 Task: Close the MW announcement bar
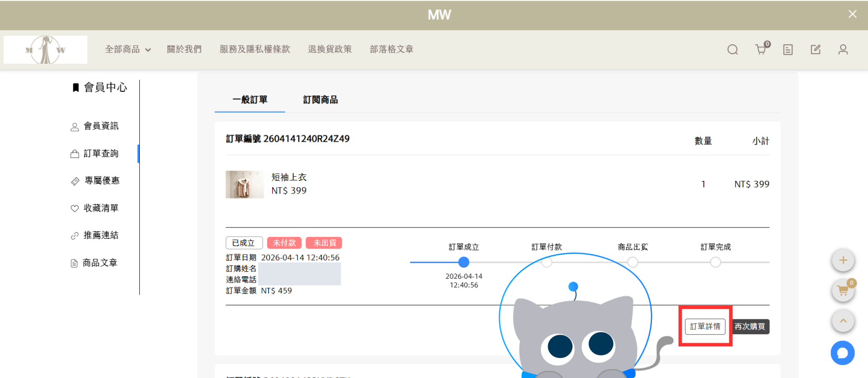(x=852, y=14)
